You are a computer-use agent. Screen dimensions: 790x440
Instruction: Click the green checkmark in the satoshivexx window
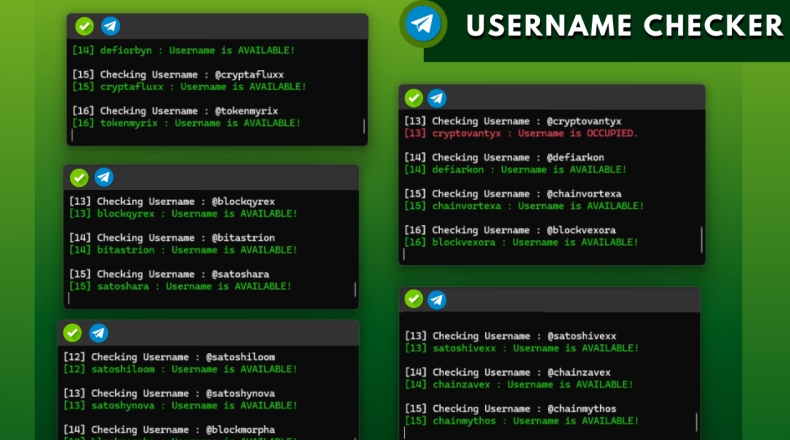tap(413, 299)
